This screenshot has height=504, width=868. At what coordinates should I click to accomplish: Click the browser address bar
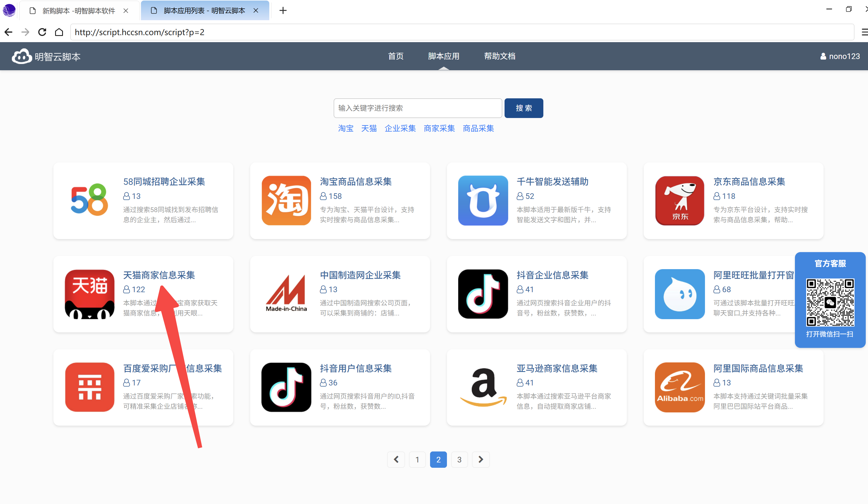tap(462, 32)
